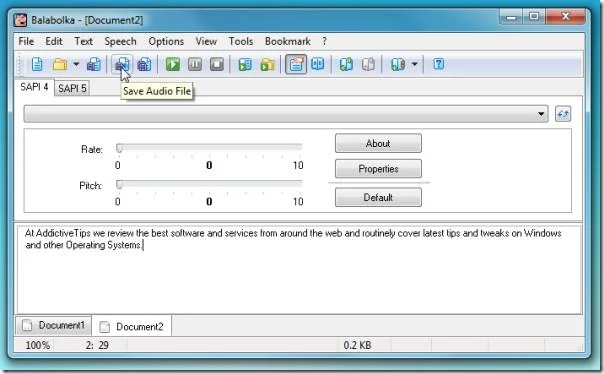The width and height of the screenshot is (604, 374).
Task: Click the green book bookmark icon
Action: [346, 64]
